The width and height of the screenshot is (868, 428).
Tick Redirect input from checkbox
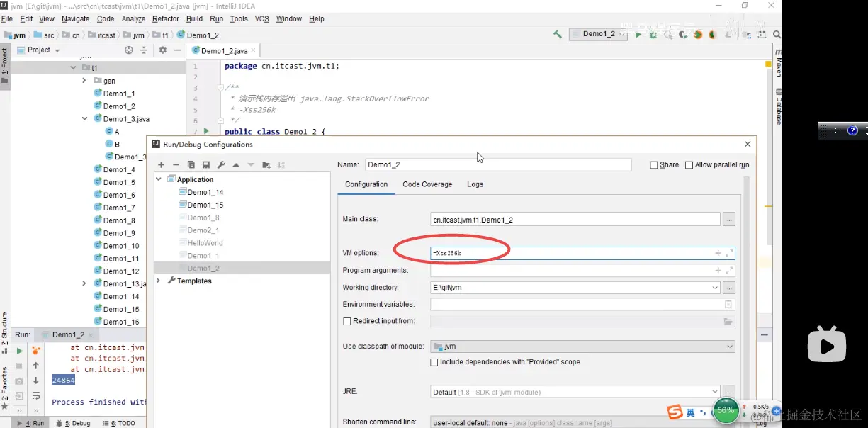(x=347, y=321)
